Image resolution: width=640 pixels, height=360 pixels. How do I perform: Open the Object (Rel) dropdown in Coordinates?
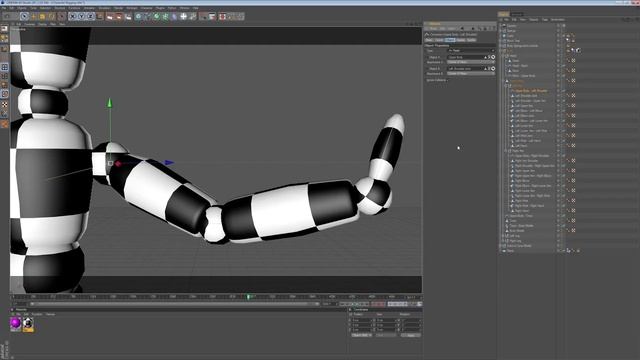click(x=362, y=335)
